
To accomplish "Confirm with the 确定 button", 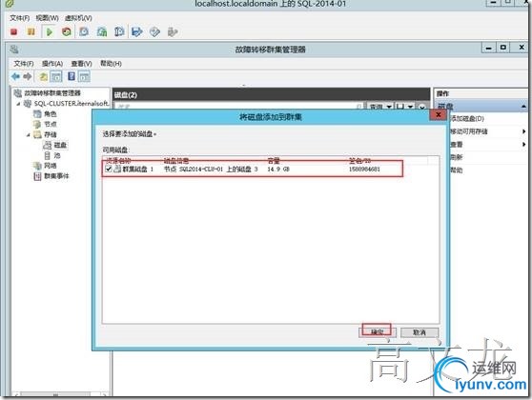I will click(x=377, y=331).
